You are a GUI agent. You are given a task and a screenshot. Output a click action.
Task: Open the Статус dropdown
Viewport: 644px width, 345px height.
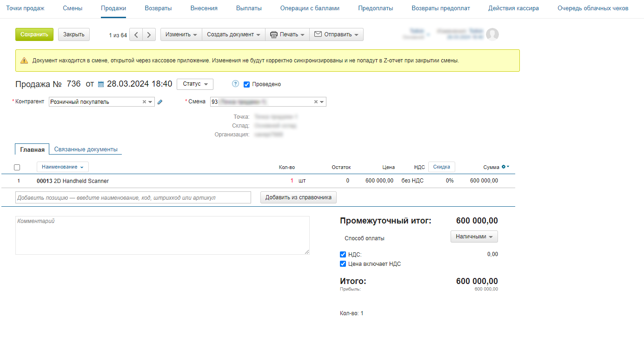195,84
